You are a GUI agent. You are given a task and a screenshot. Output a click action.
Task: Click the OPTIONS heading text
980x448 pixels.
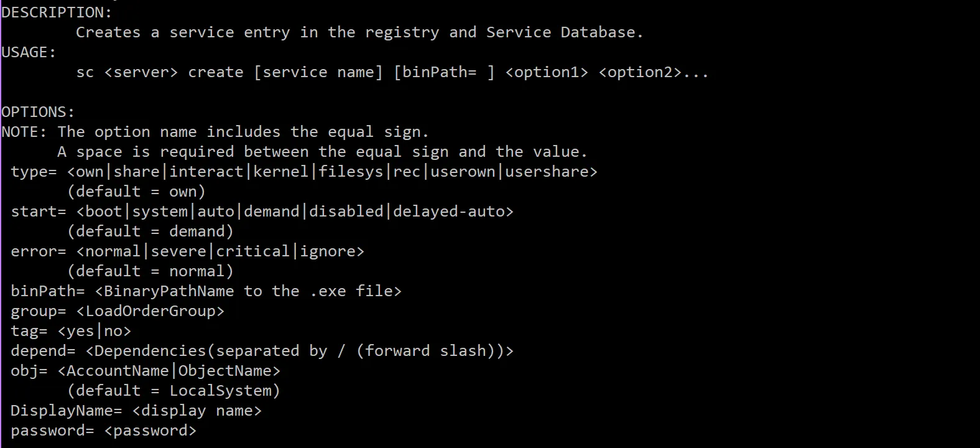click(38, 112)
